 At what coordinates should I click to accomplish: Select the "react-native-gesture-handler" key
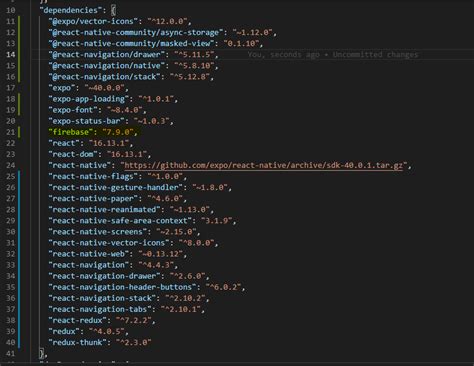click(x=116, y=187)
